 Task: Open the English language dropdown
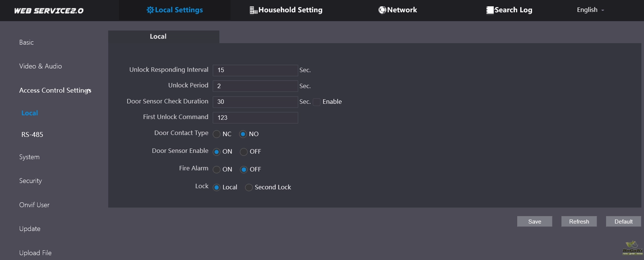coord(590,10)
